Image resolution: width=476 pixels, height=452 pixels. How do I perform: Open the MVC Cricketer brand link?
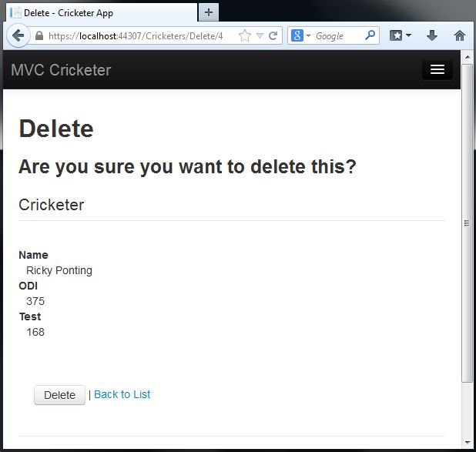tap(61, 70)
